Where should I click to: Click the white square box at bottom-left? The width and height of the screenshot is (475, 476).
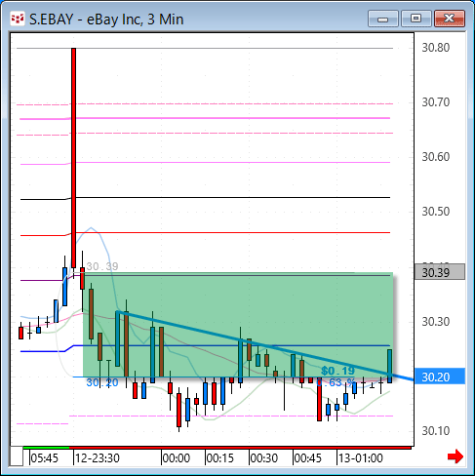point(17,456)
